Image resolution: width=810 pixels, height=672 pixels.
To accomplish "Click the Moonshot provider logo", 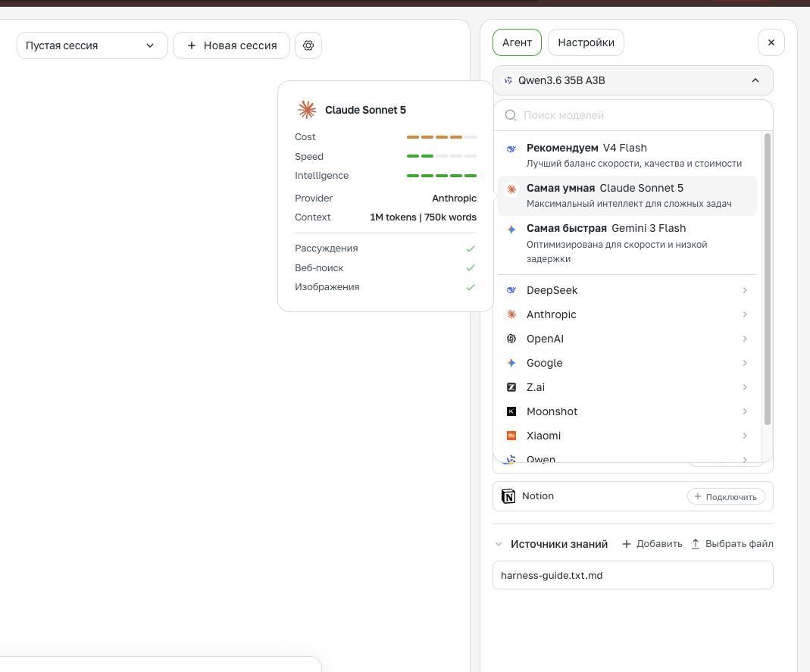I will 511,411.
